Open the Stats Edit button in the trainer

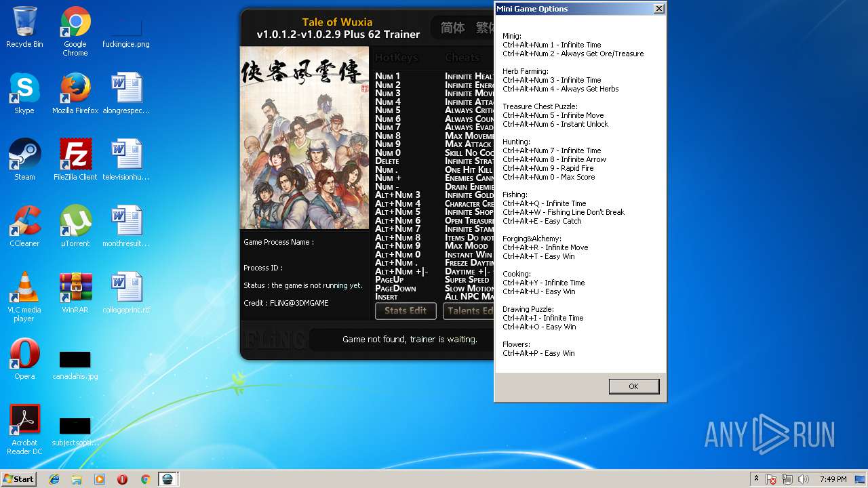coord(406,310)
